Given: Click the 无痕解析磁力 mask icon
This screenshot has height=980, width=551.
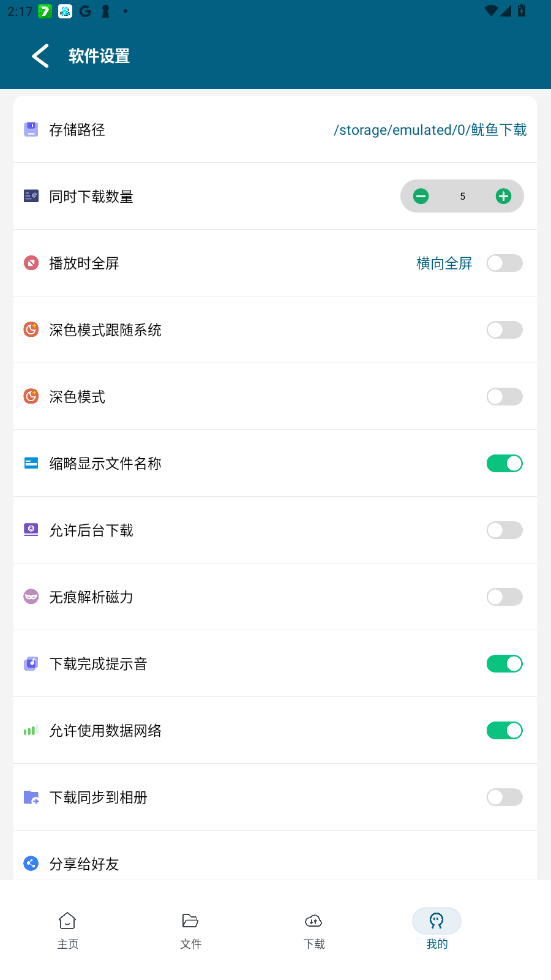Looking at the screenshot, I should (31, 597).
